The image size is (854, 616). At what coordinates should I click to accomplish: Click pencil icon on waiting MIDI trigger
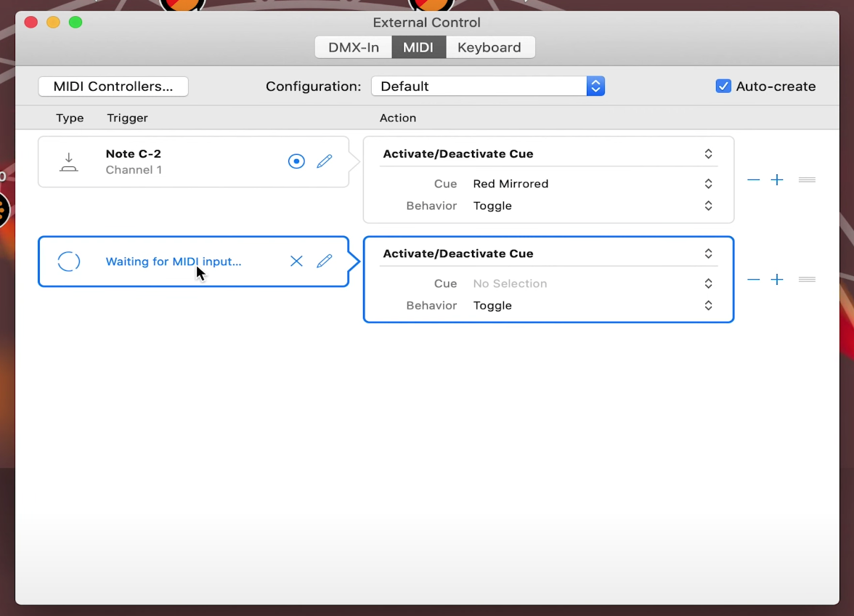click(325, 262)
